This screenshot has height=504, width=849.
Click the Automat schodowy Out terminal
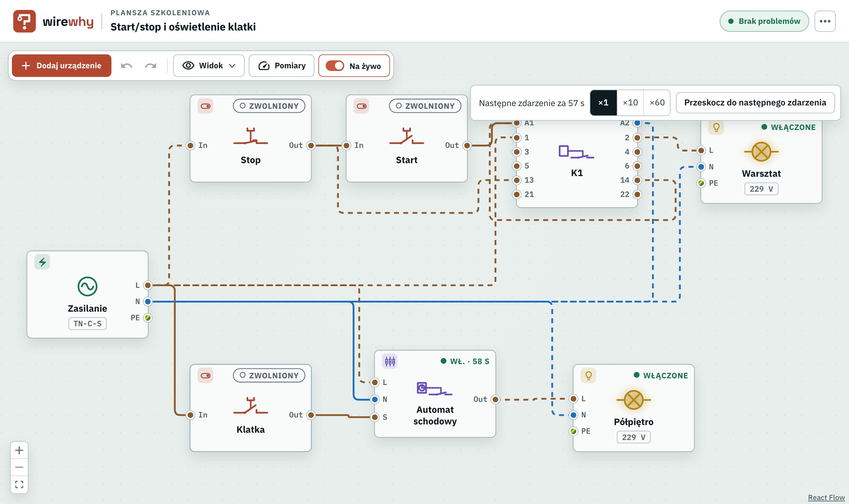pyautogui.click(x=495, y=400)
